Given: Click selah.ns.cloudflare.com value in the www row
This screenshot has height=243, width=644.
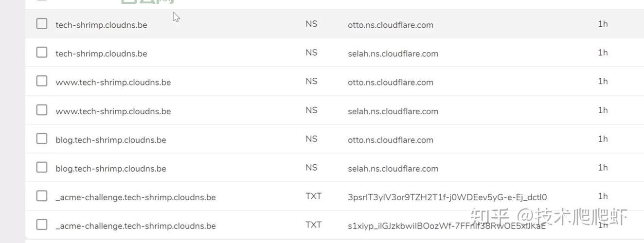Looking at the screenshot, I should tap(393, 111).
